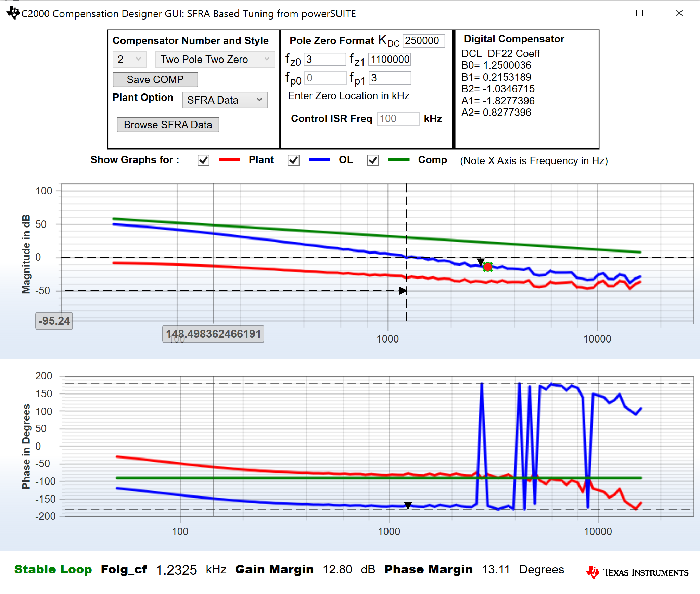Click the Phase Margin value 13.11

point(496,569)
